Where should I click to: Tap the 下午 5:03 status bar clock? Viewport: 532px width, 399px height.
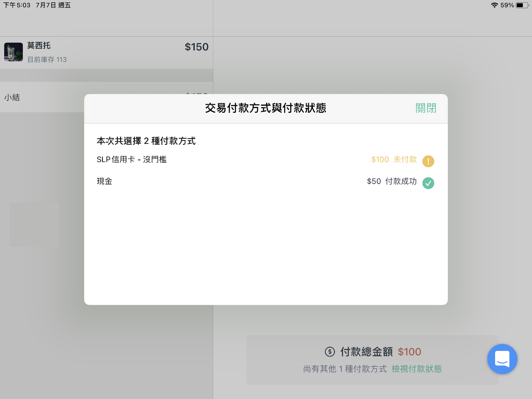tap(17, 5)
